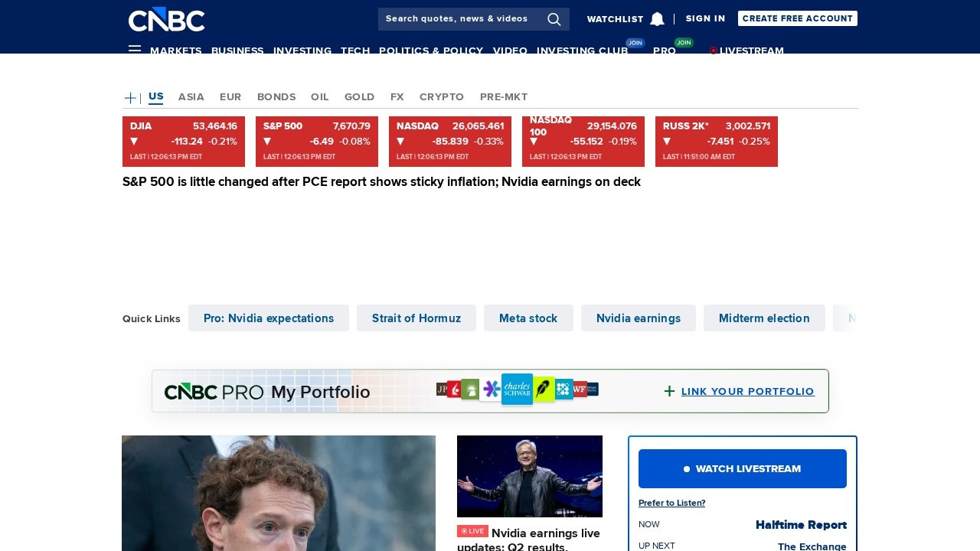Switch to the FX tab

[397, 96]
